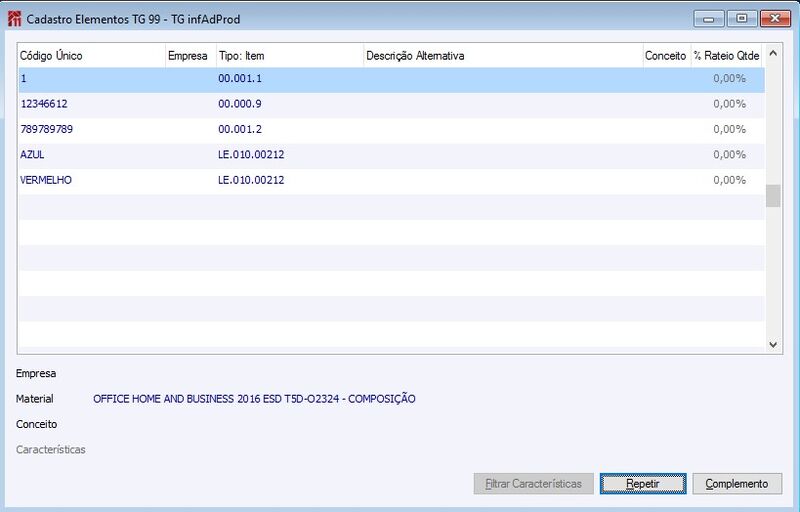Click item cell 00.001.1
800x512 pixels.
tap(240, 79)
